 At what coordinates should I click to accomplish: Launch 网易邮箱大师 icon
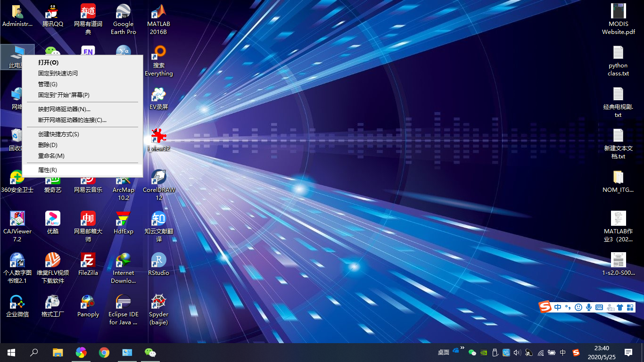[88, 227]
